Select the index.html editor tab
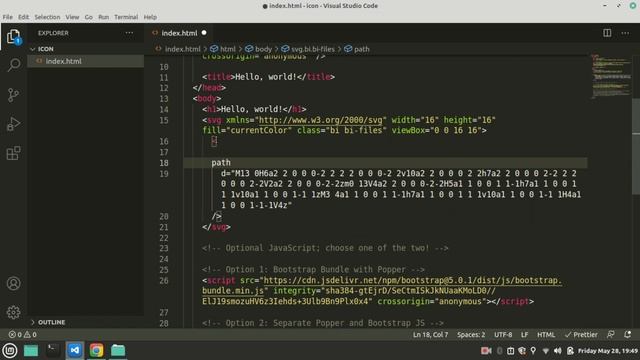The image size is (640, 360). point(179,33)
